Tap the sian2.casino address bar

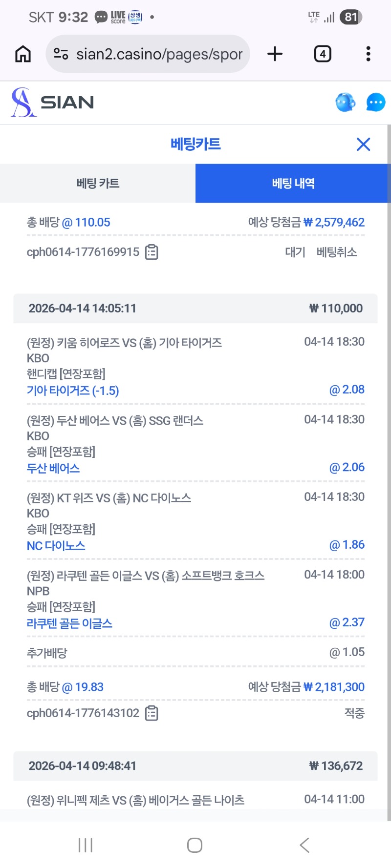click(159, 54)
